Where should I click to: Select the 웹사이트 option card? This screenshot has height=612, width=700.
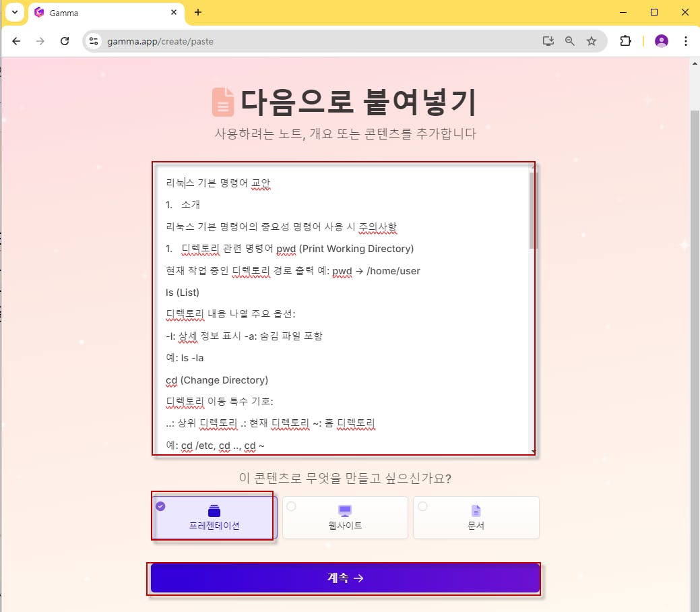345,517
